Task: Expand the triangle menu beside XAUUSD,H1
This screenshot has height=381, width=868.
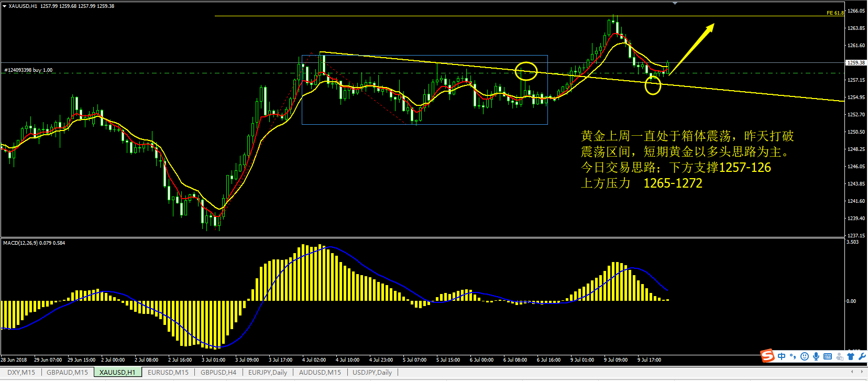Action: click(x=4, y=6)
